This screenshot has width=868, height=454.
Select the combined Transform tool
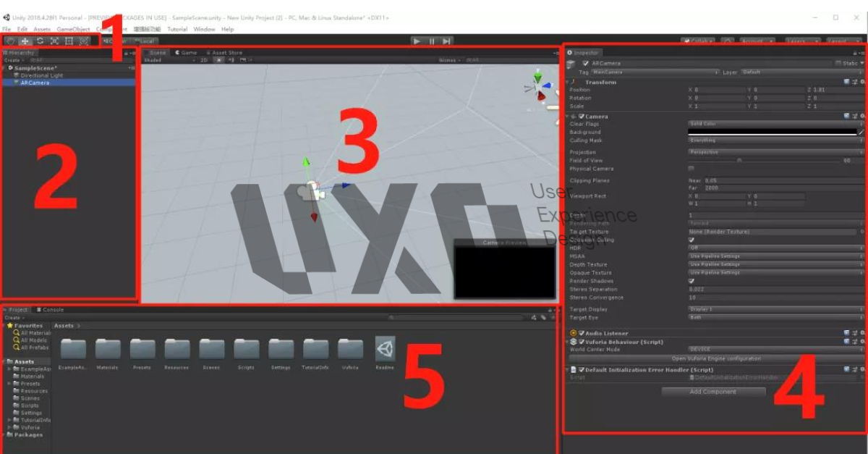(84, 41)
